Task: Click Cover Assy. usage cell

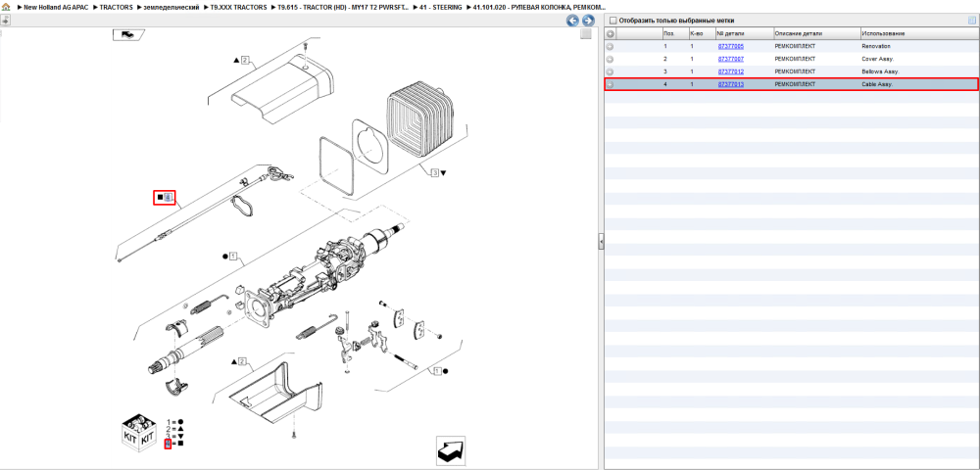Action: pyautogui.click(x=877, y=59)
